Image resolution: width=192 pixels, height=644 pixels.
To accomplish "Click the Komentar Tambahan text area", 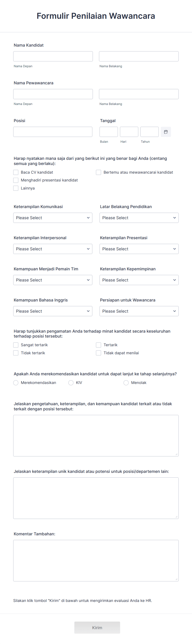I will click(x=96, y=560).
